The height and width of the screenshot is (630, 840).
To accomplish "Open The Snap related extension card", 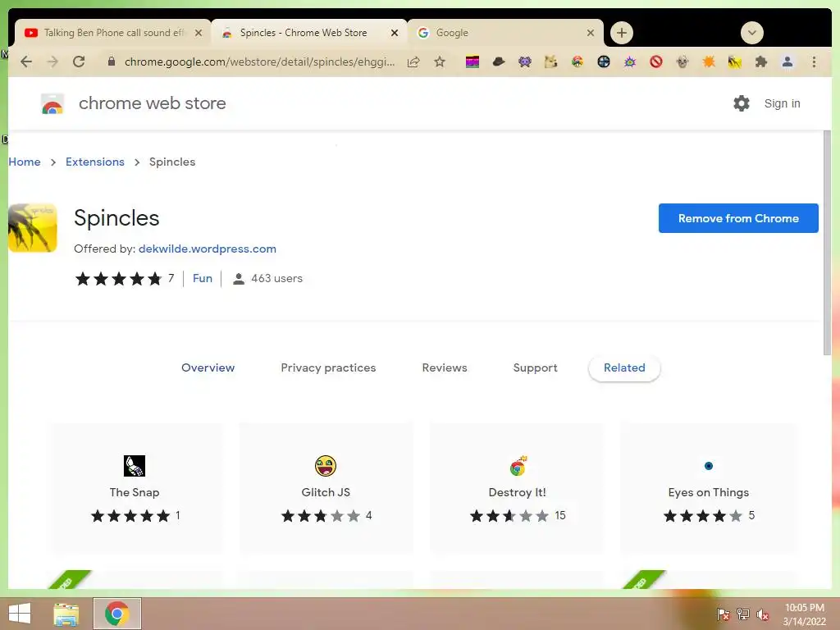I will tap(135, 487).
